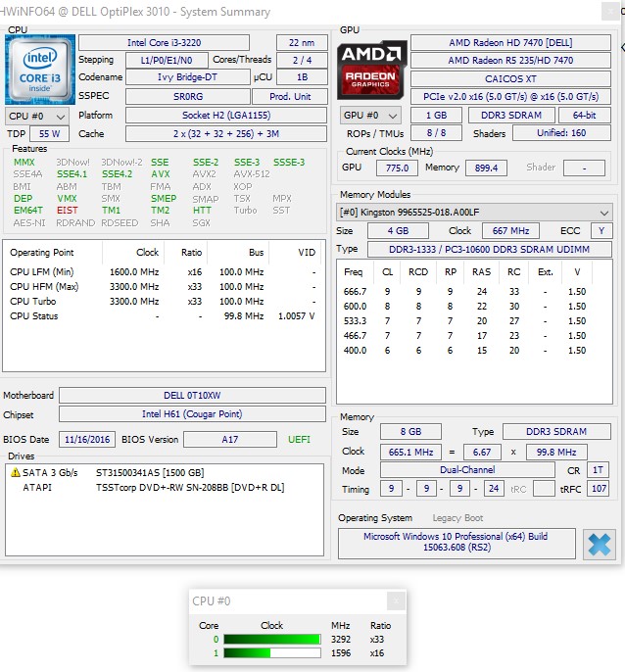Open the CPU #0 selector dropdown
Viewport: 625px width, 672px height.
tap(36, 117)
